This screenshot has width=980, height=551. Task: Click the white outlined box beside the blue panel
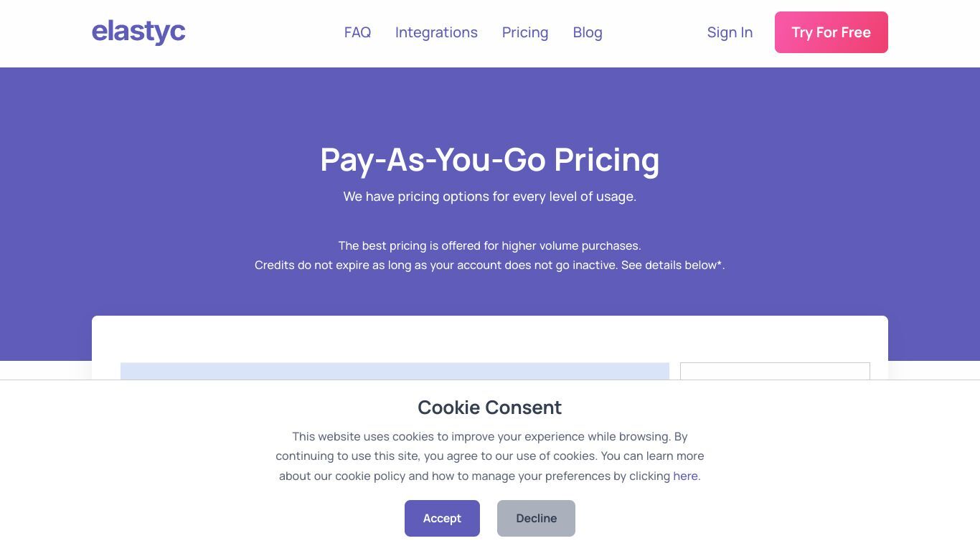(775, 371)
